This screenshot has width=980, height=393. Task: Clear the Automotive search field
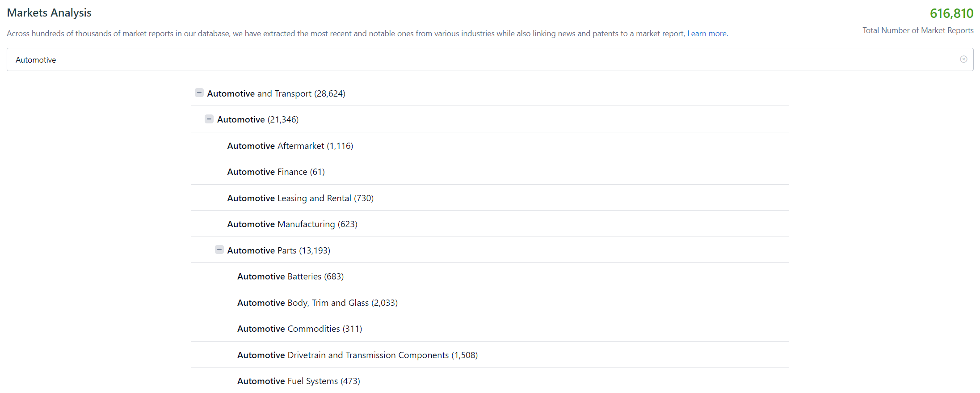coord(963,59)
